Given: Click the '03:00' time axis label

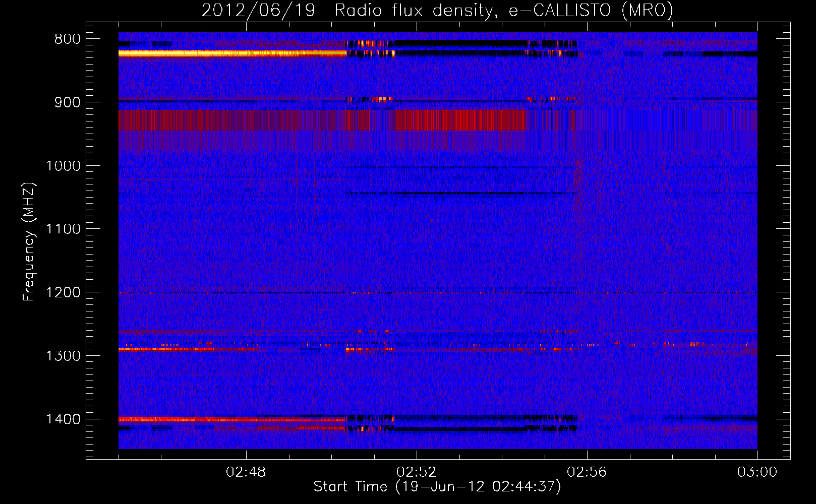Looking at the screenshot, I should (757, 472).
